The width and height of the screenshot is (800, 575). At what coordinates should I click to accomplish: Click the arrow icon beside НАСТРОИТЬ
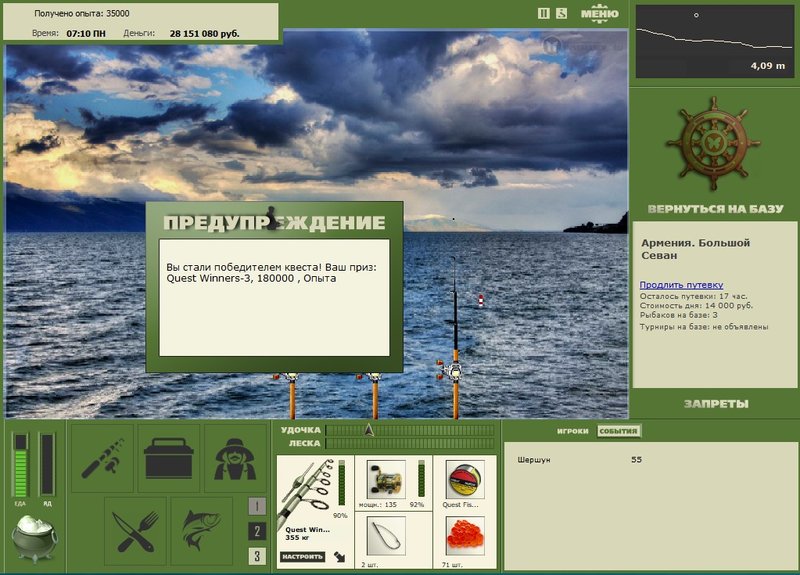(x=339, y=557)
